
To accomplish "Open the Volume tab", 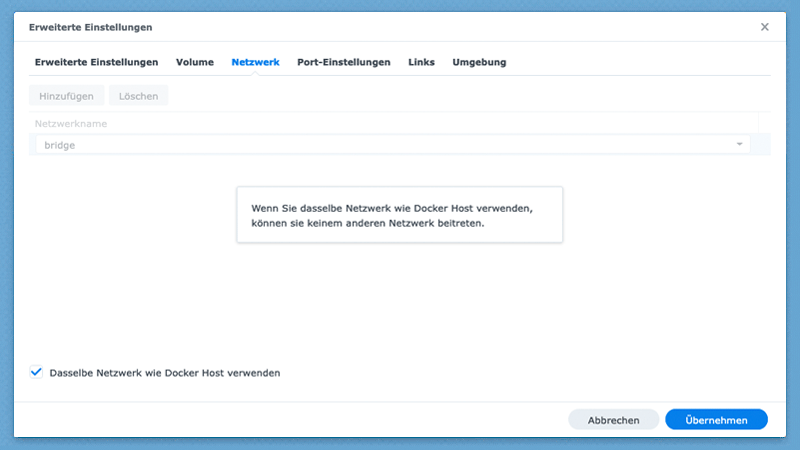I will [195, 62].
